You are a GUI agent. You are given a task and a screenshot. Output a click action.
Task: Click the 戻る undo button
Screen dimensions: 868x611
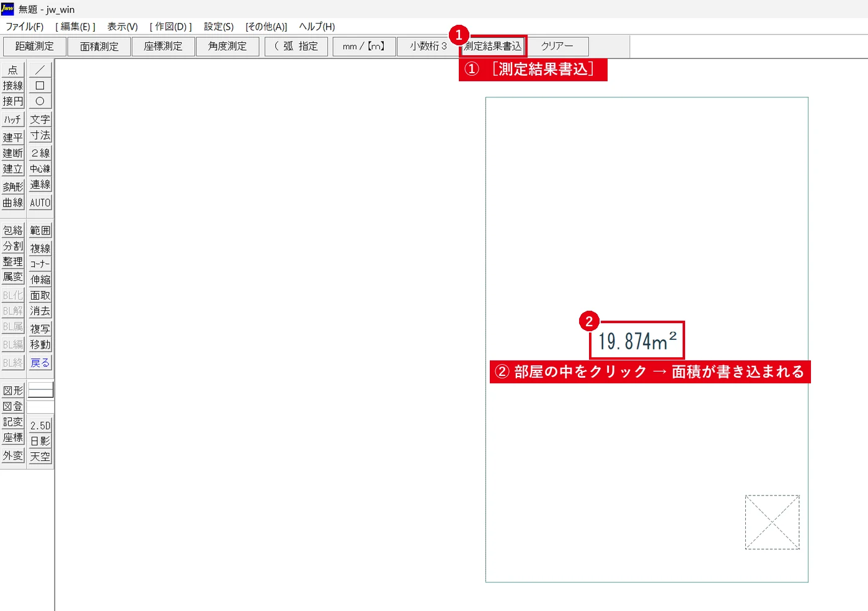40,363
